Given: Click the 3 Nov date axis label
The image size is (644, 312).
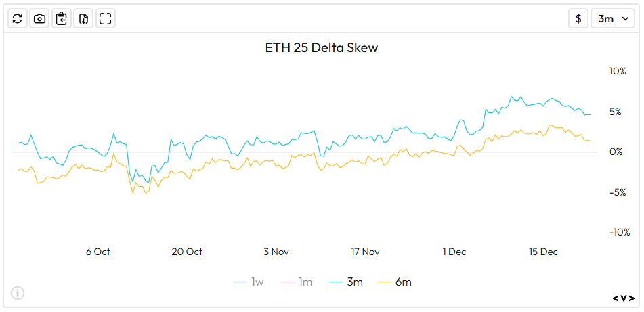Looking at the screenshot, I should (x=276, y=252).
